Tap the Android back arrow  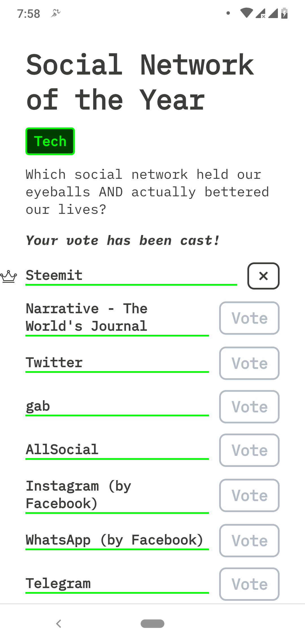(59, 623)
